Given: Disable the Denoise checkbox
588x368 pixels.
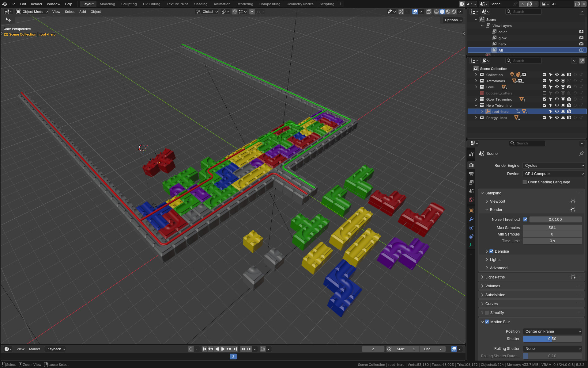Looking at the screenshot, I should (492, 251).
